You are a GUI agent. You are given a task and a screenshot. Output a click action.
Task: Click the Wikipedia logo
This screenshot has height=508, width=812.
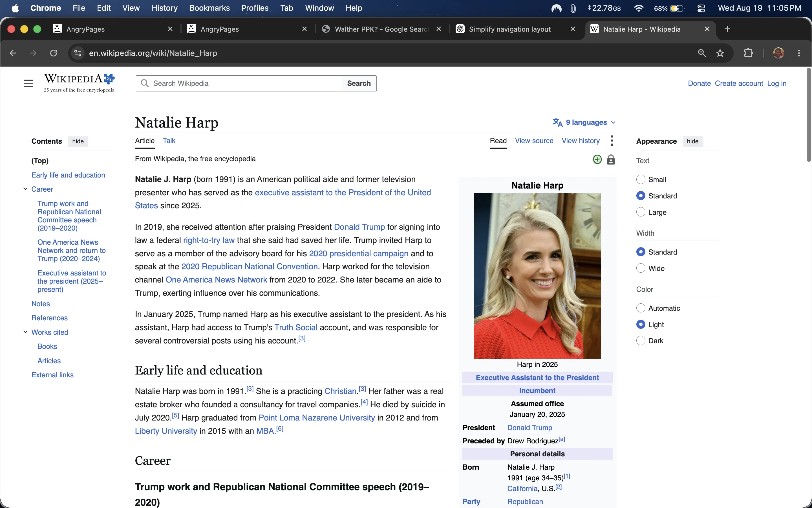click(x=79, y=83)
